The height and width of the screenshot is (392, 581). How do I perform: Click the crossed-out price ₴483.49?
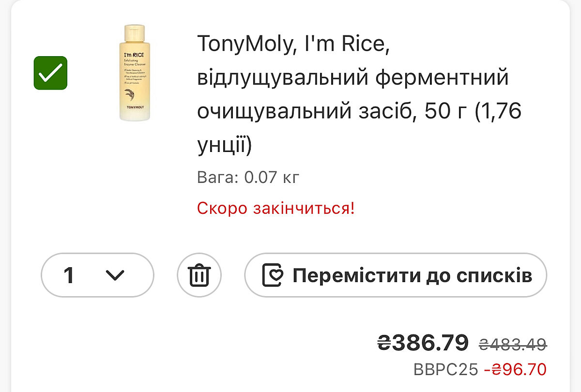click(513, 344)
